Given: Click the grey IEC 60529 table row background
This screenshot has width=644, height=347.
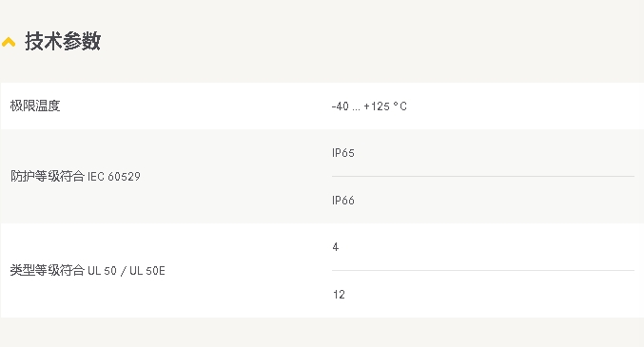Looking at the screenshot, I should point(322,177).
